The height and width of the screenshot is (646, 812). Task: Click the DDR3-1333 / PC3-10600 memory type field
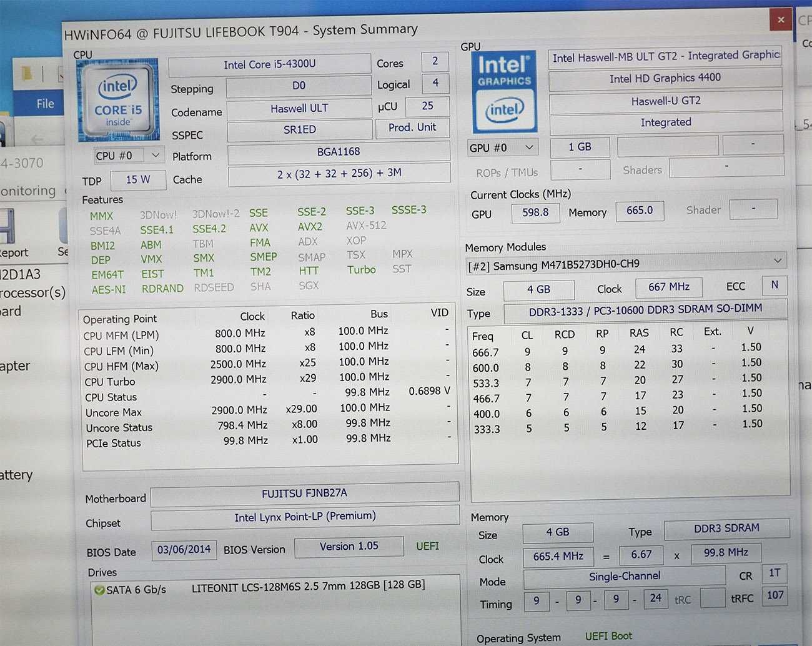point(645,309)
